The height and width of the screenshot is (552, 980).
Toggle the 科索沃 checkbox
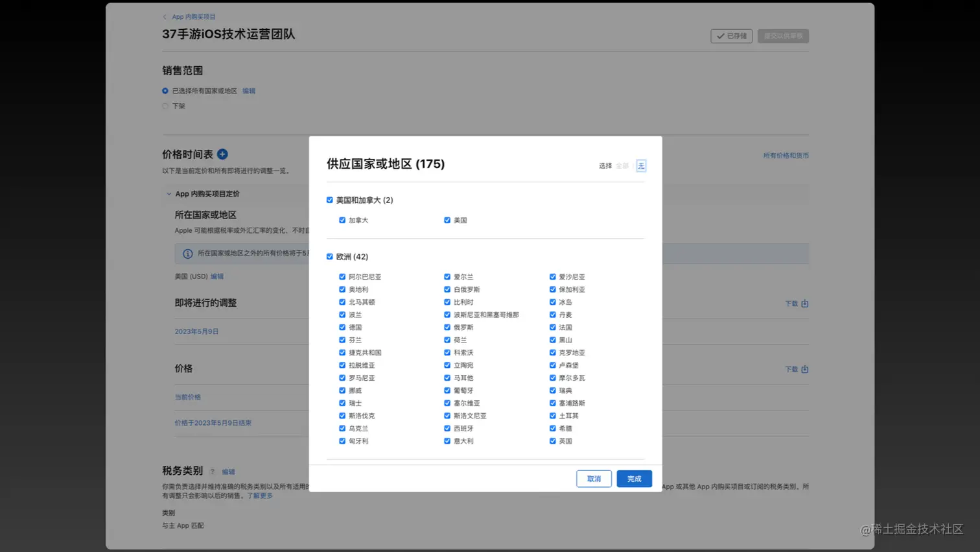pos(447,353)
